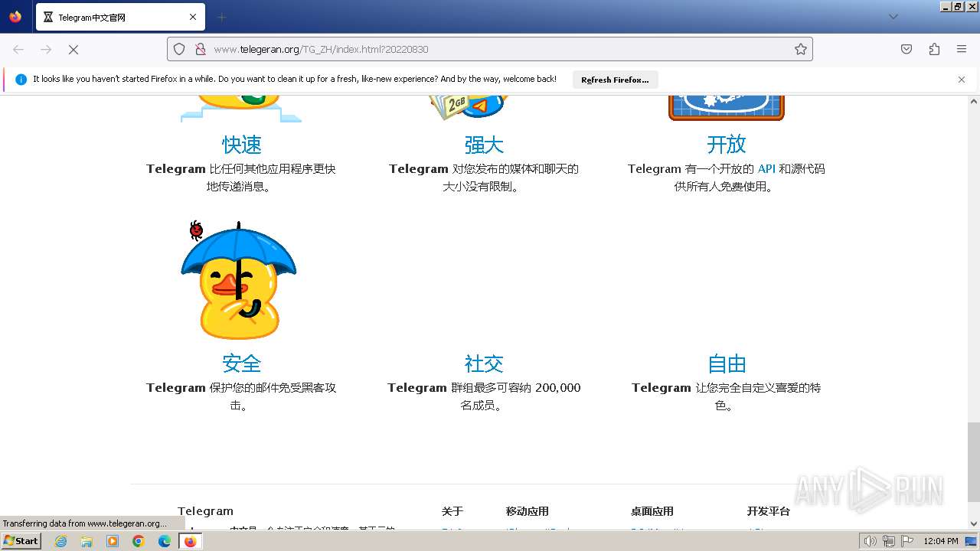Click the 2GB media duck image
The height and width of the screenshot is (551, 980).
469,108
